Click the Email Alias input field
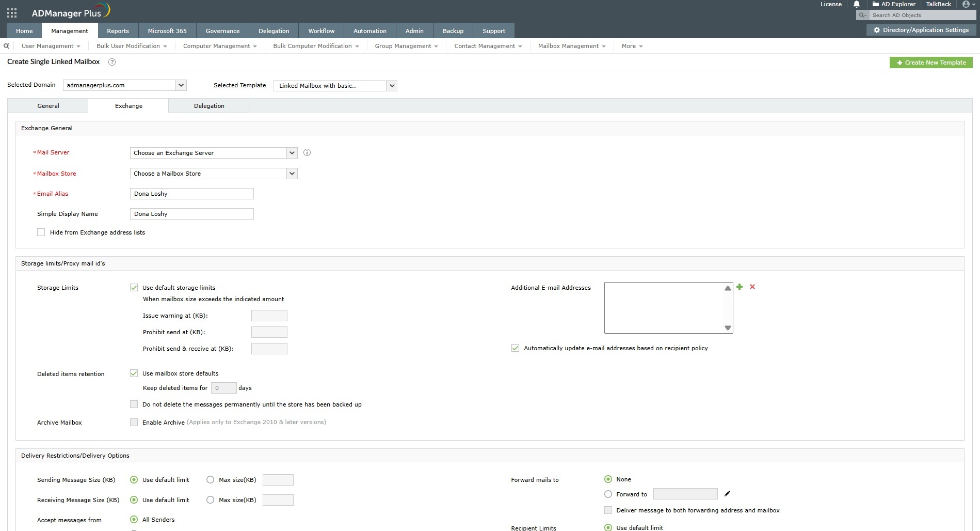The width and height of the screenshot is (980, 531). [x=191, y=194]
